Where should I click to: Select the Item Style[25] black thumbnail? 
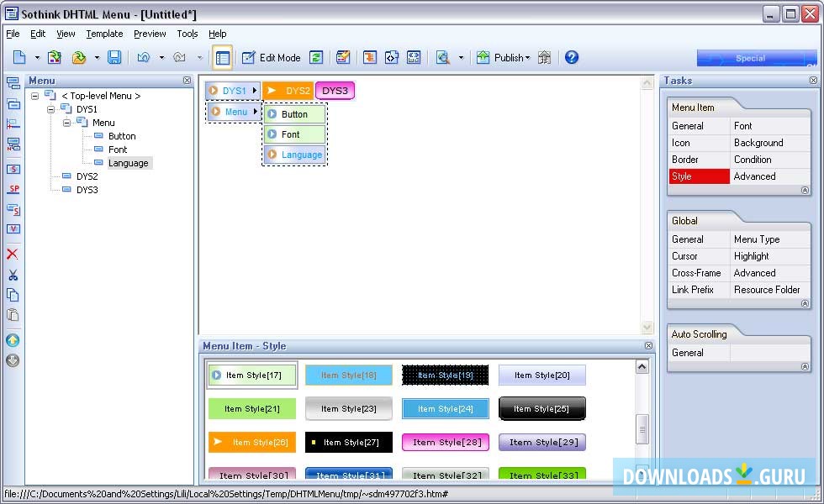point(541,408)
